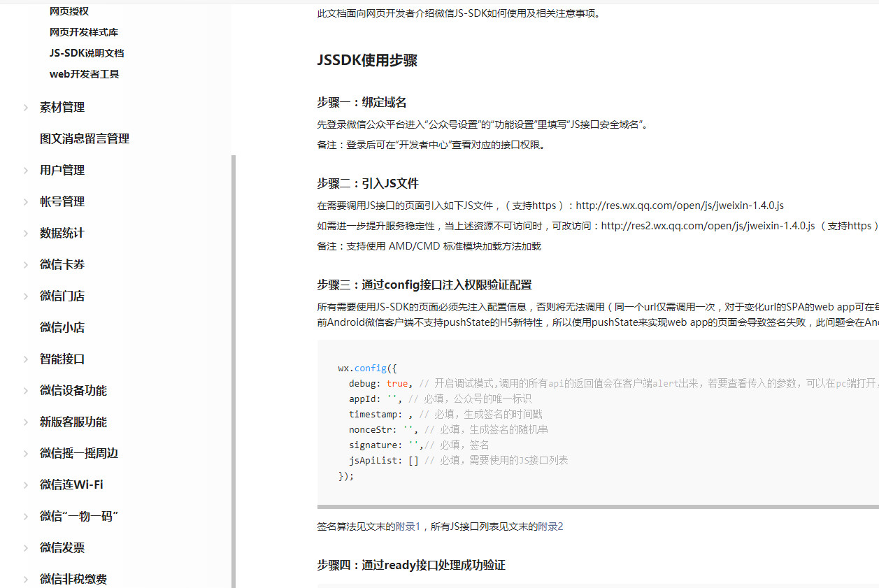Expand the 微信连Wi-Fi chevron arrow
Image resolution: width=879 pixels, height=588 pixels.
[x=26, y=485]
